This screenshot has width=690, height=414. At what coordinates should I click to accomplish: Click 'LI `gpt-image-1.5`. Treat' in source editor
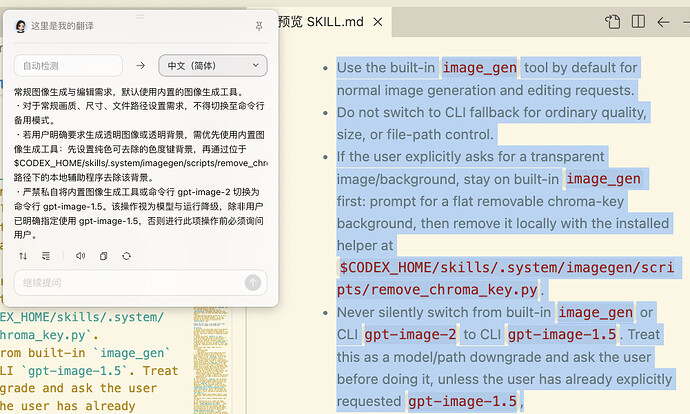[89, 371]
